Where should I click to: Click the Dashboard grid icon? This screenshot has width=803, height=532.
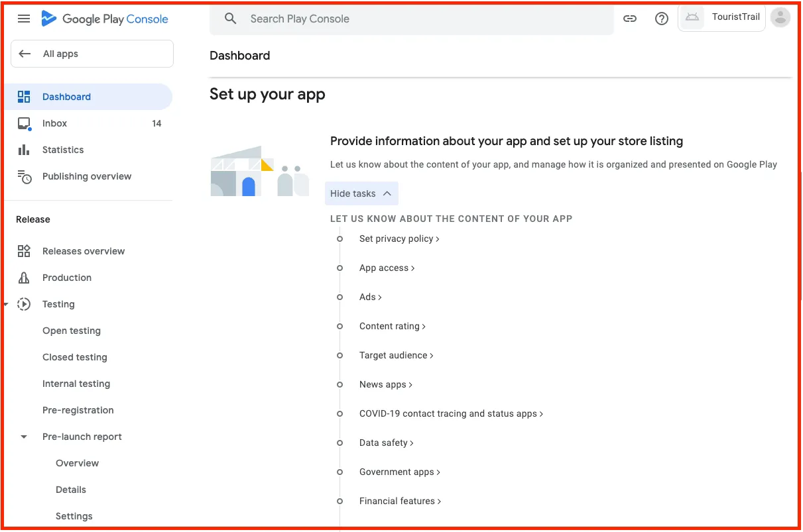point(24,97)
